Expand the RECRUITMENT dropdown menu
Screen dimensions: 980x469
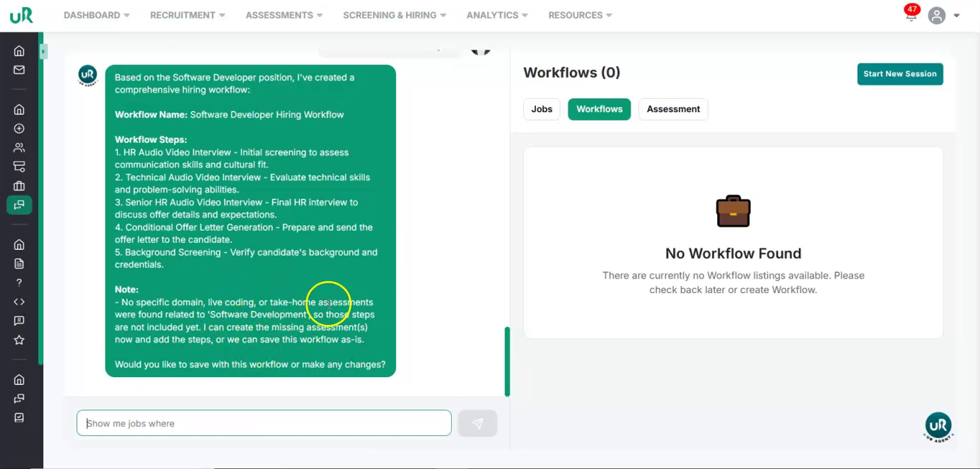point(187,15)
